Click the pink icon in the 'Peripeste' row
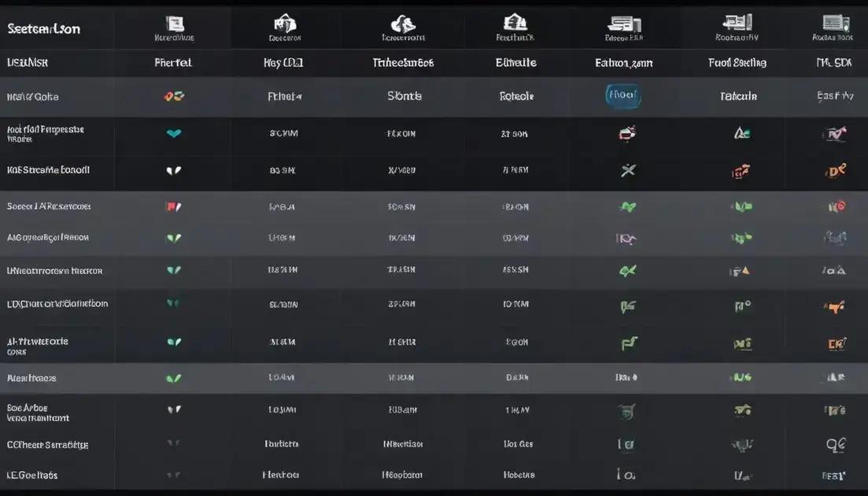 [x=626, y=134]
